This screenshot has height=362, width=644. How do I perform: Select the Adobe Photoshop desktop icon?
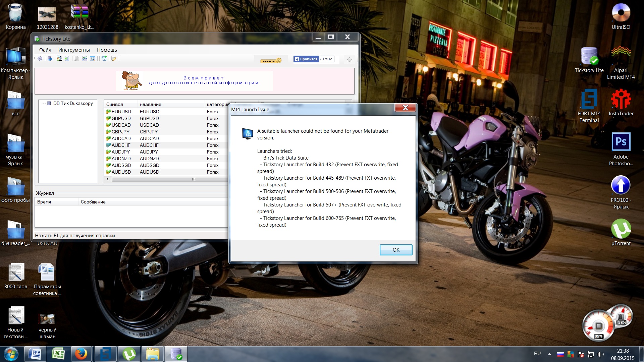tap(621, 149)
